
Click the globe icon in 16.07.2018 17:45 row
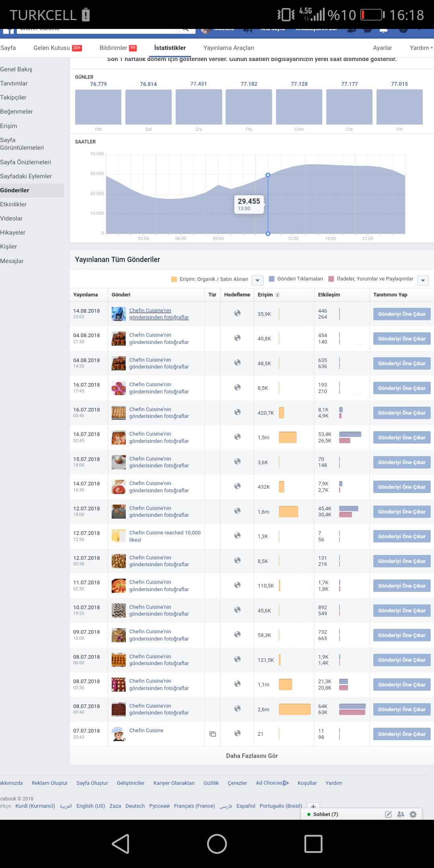click(237, 387)
